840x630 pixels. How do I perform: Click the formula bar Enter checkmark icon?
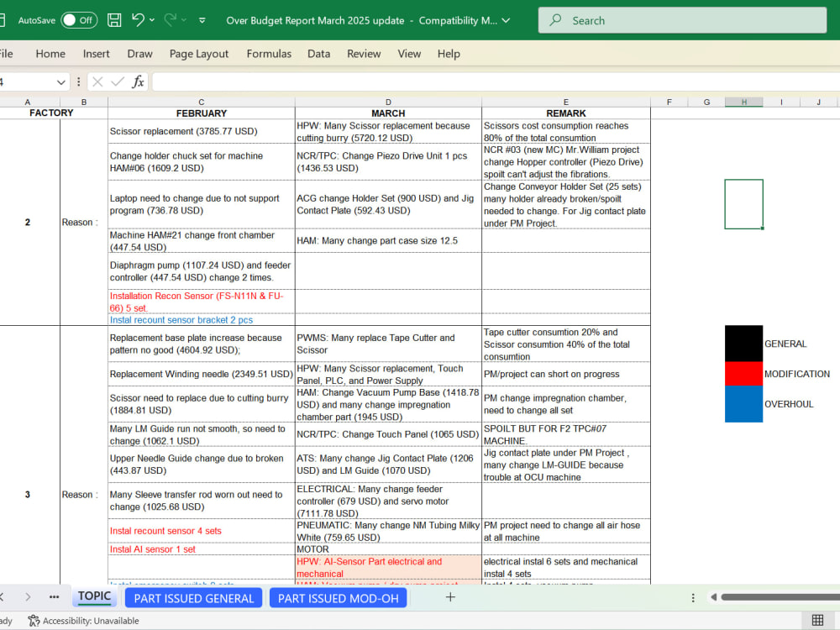[118, 82]
